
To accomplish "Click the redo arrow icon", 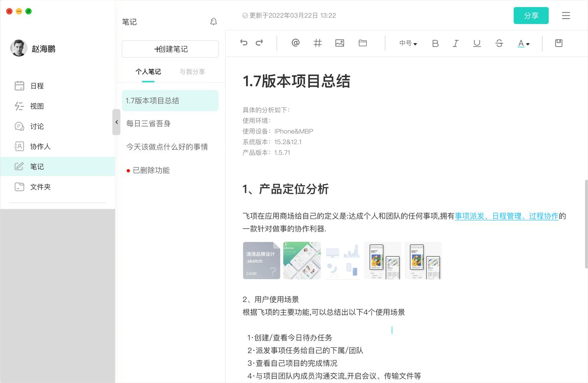I will click(259, 43).
